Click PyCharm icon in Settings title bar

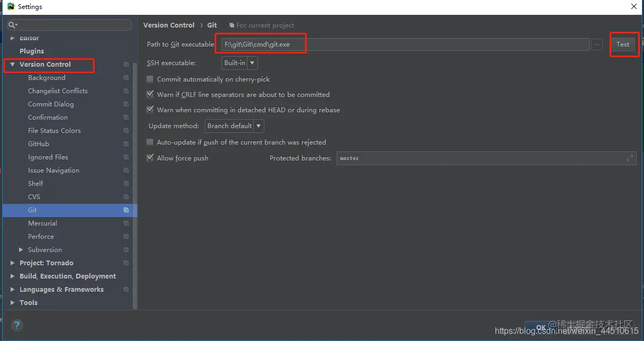tap(11, 6)
